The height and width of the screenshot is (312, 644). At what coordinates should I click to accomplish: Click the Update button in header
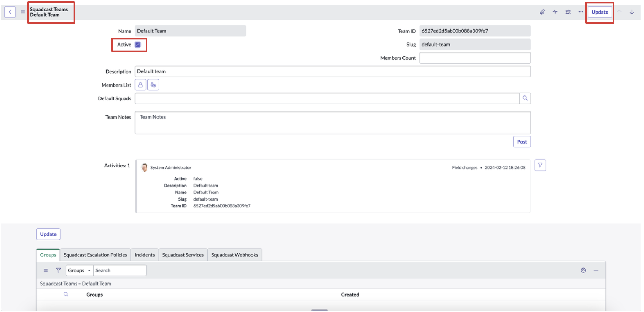(x=599, y=12)
